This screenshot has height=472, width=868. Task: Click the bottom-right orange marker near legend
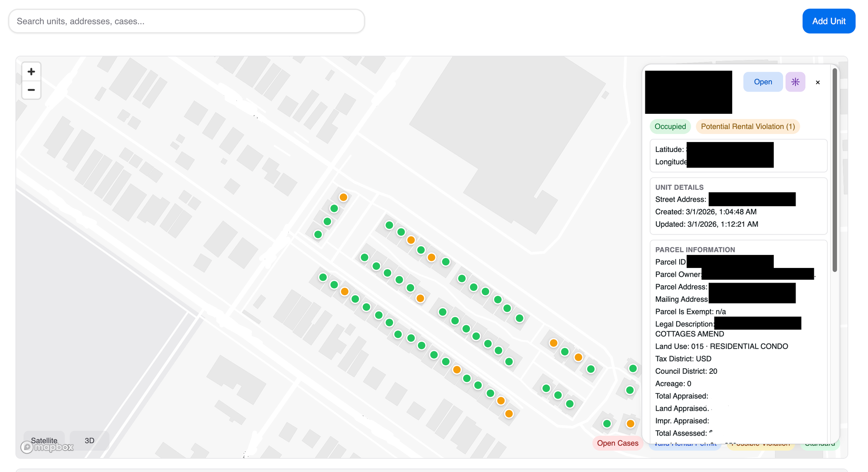coord(630,423)
